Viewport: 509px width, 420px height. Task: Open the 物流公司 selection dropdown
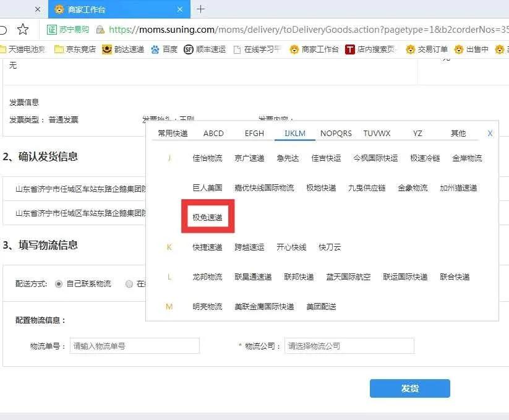tap(349, 346)
